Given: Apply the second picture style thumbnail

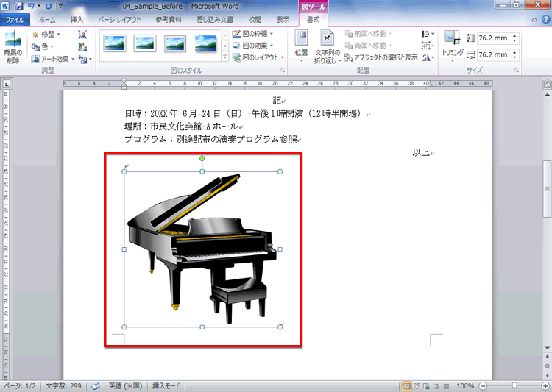Looking at the screenshot, I should pos(145,44).
